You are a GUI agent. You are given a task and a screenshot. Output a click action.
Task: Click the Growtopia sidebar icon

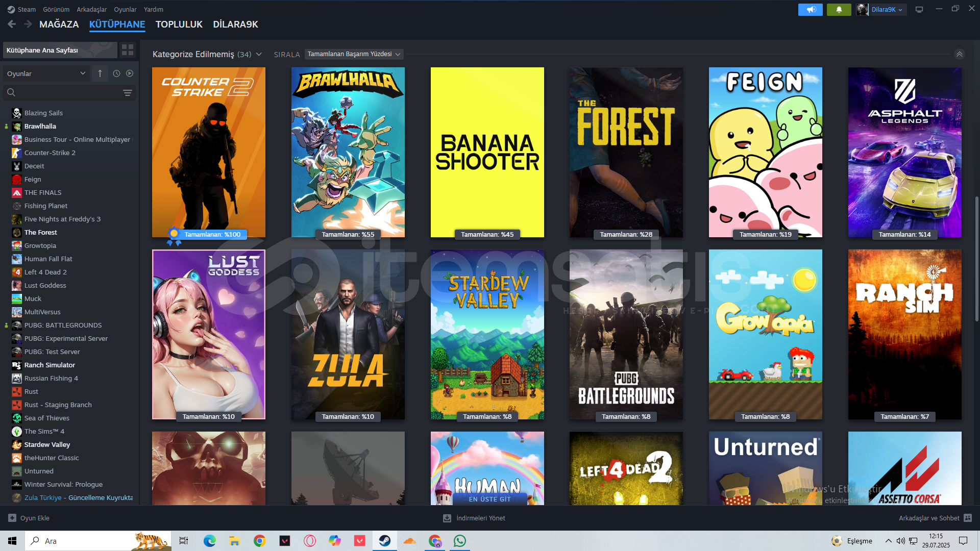[x=17, y=245]
